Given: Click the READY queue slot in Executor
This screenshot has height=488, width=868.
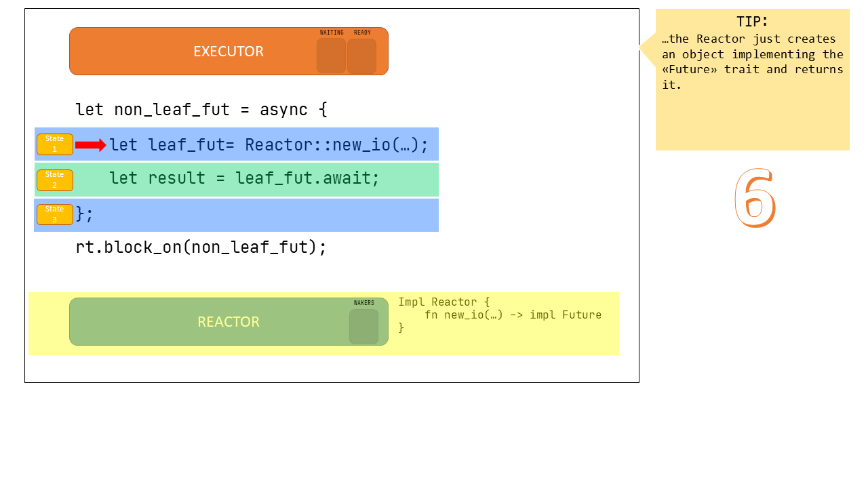Looking at the screenshot, I should [x=361, y=56].
